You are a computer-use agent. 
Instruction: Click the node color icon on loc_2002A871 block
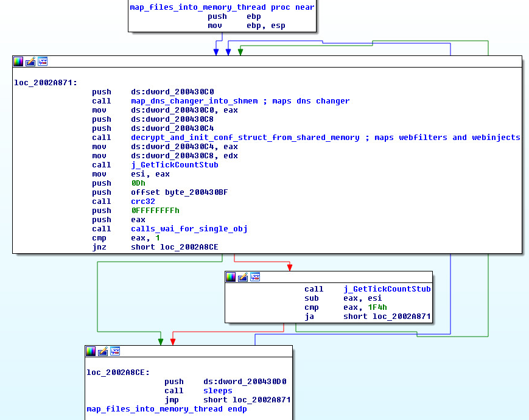click(x=18, y=61)
